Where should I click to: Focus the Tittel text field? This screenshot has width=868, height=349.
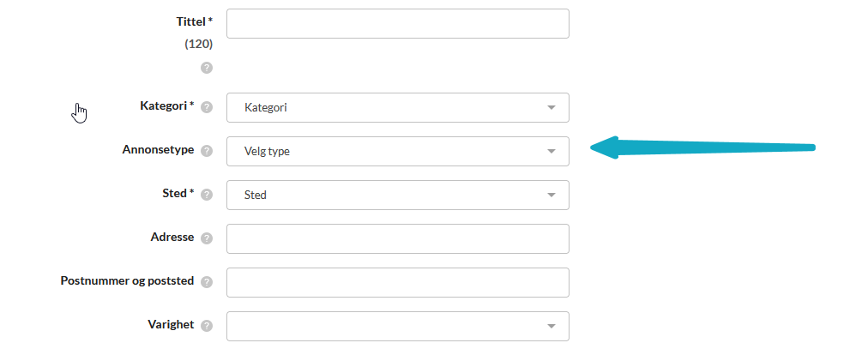[397, 24]
